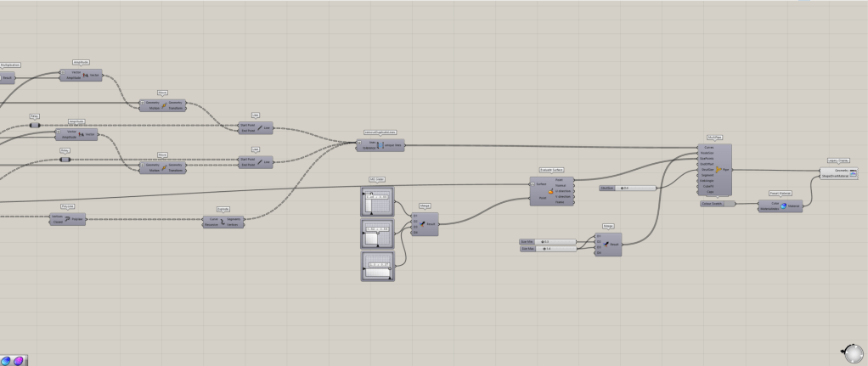This screenshot has width=868, height=366.
Task: Click the lower Relay node
Action: click(65, 159)
